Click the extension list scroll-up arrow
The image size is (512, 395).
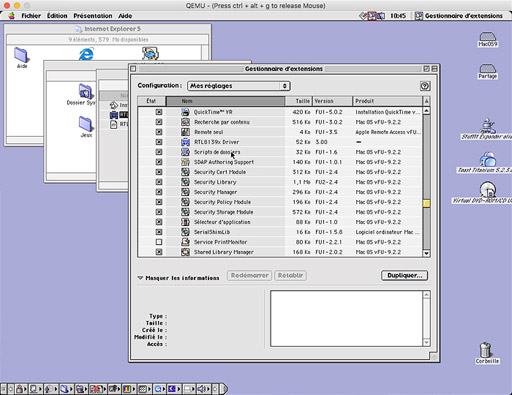point(426,110)
